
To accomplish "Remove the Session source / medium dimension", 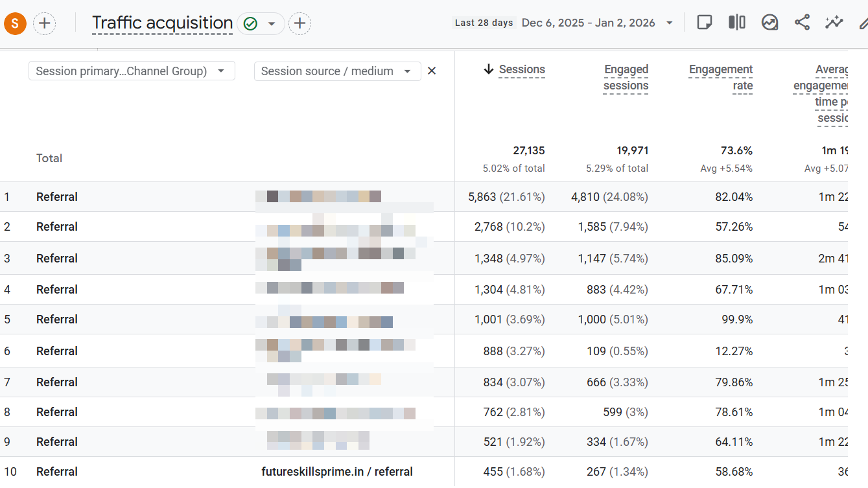I will click(x=432, y=71).
